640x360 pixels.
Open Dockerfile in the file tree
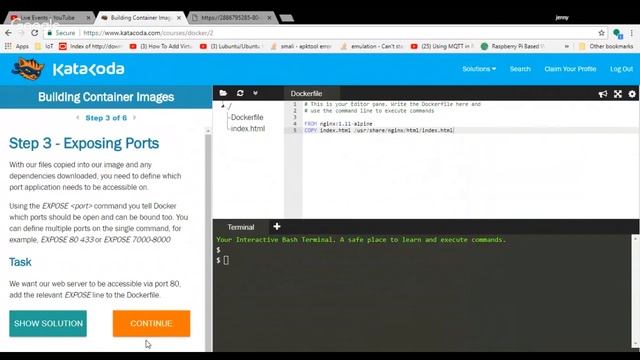tap(247, 117)
